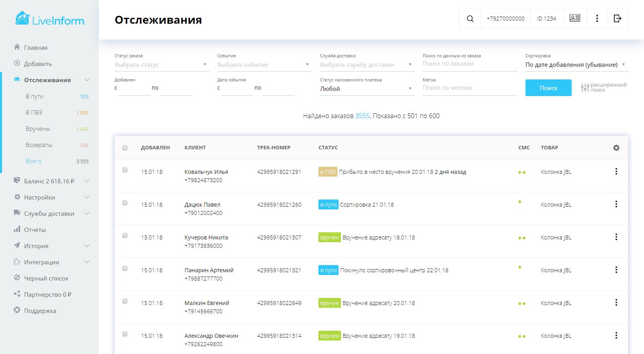Click the 3555 found orders link
Image resolution: width=644 pixels, height=354 pixels.
click(362, 116)
